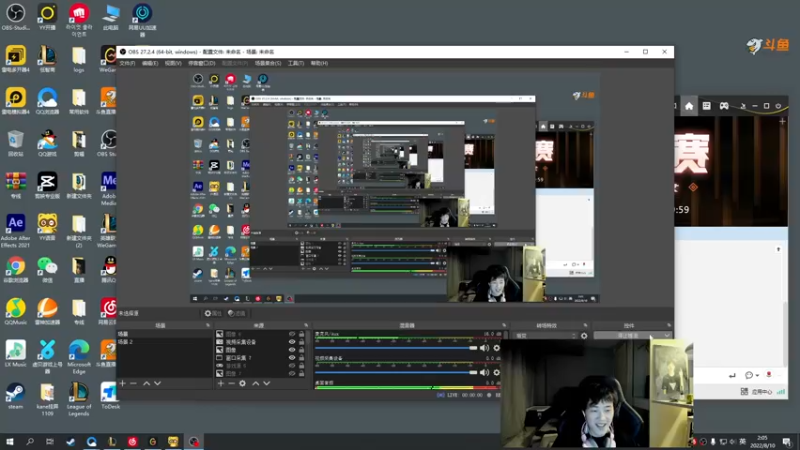Open the League of Legends desktop shortcut
800x450 pixels.
pos(79,399)
